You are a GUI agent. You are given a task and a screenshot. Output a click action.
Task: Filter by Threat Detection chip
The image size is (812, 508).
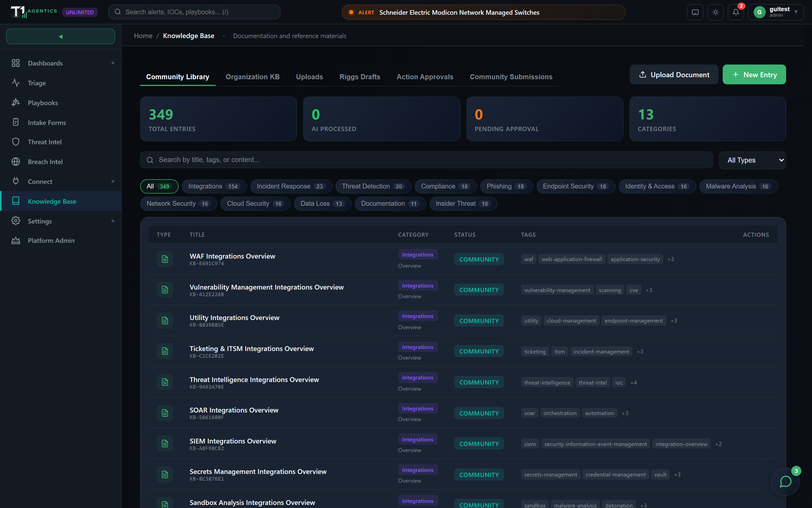tap(373, 186)
